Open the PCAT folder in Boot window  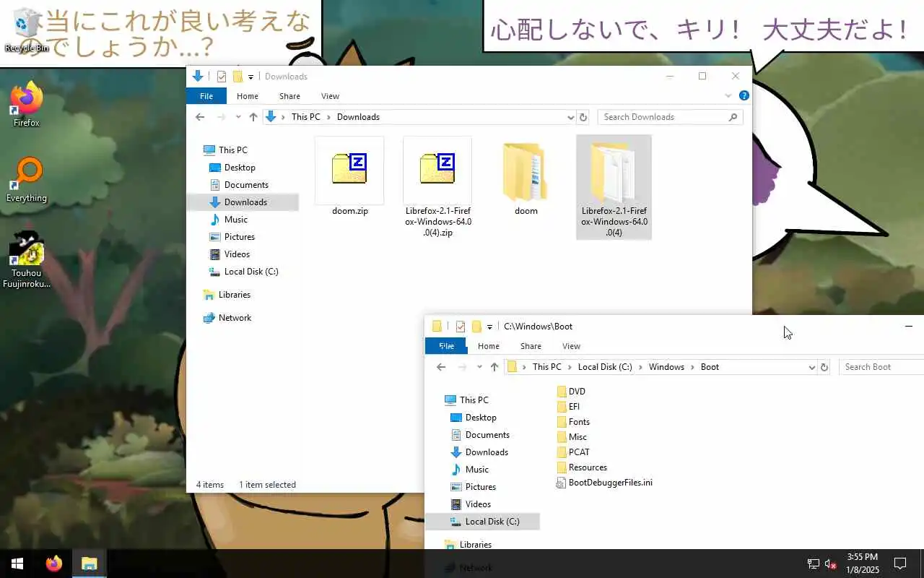point(573,452)
